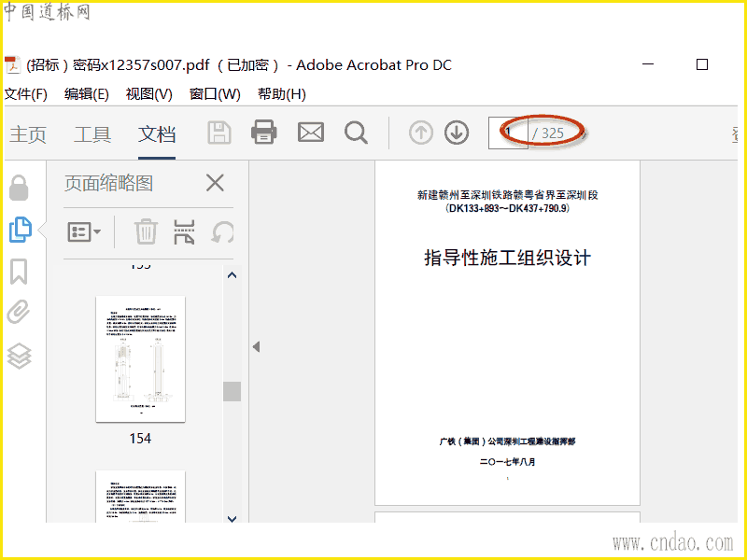Open the 文件(F) menu

tap(26, 94)
